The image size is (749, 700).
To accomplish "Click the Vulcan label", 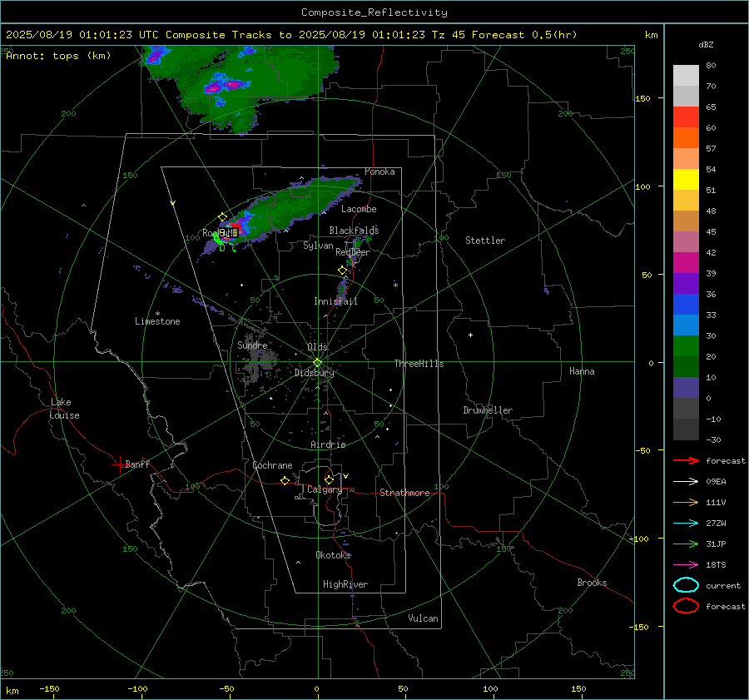I will point(424,618).
